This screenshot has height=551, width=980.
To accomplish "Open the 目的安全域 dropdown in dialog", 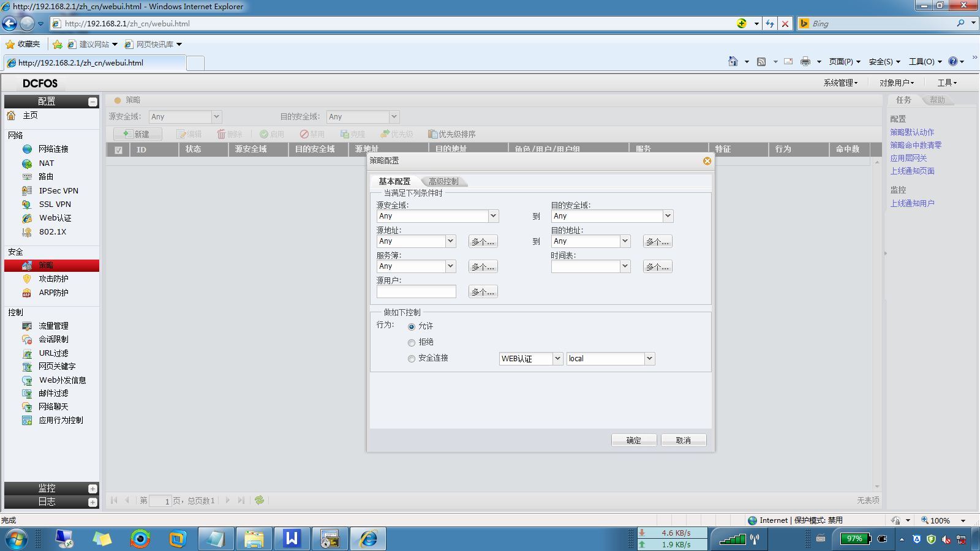I will point(668,216).
